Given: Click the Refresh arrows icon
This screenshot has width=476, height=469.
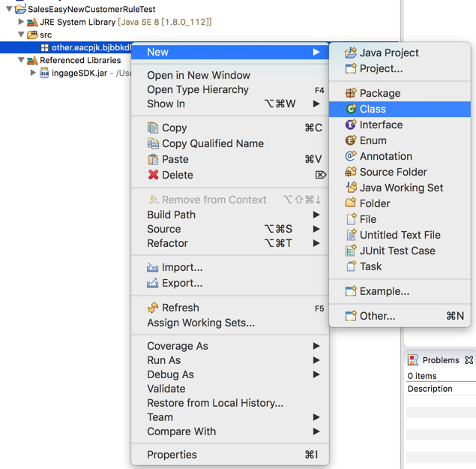Looking at the screenshot, I should (x=153, y=308).
